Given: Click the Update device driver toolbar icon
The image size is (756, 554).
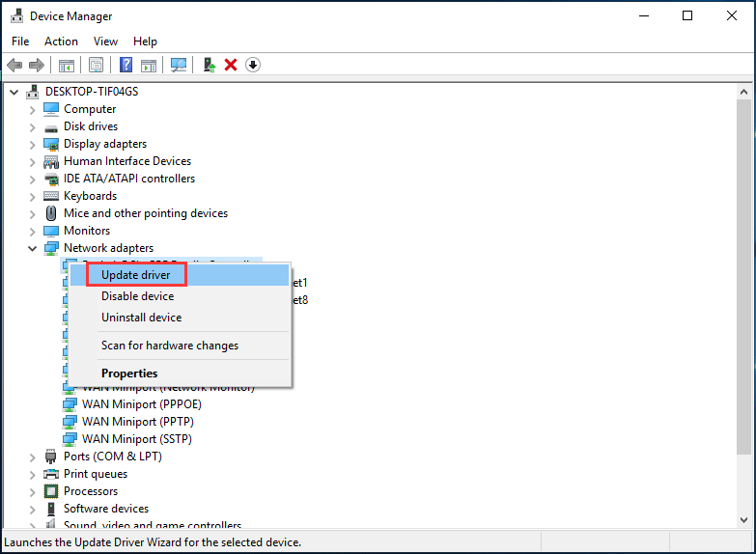Looking at the screenshot, I should [210, 65].
